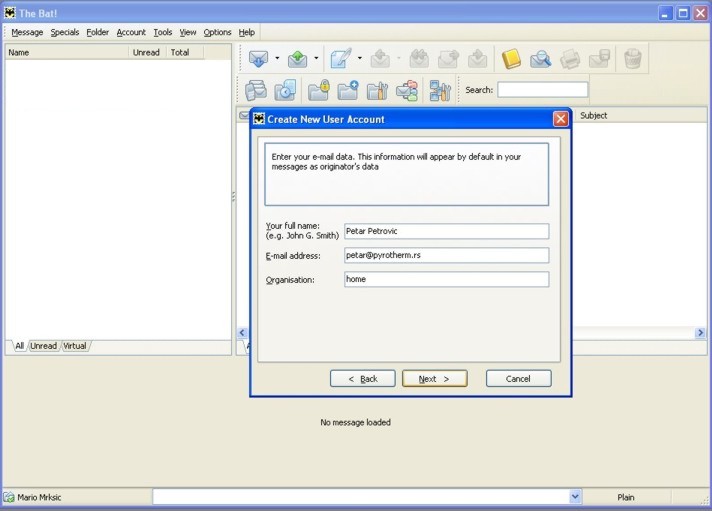Open the Options menu
Viewport: 712px width, 511px height.
[218, 32]
